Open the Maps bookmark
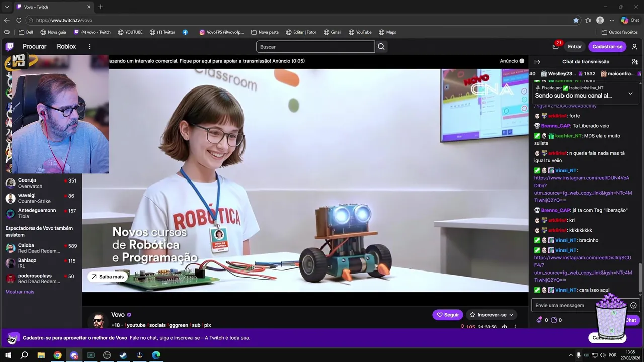This screenshot has height=362, width=644. (387, 32)
